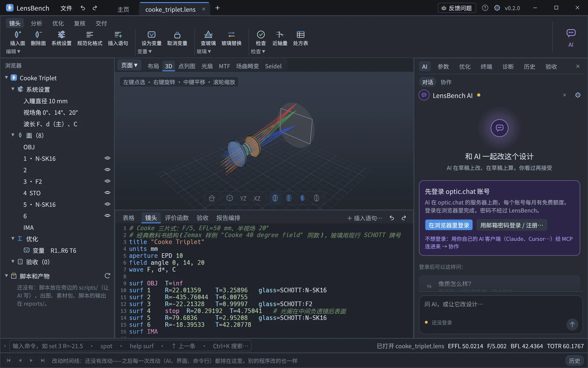Click the 插入面 insert surface icon
588x368 pixels.
18,35
